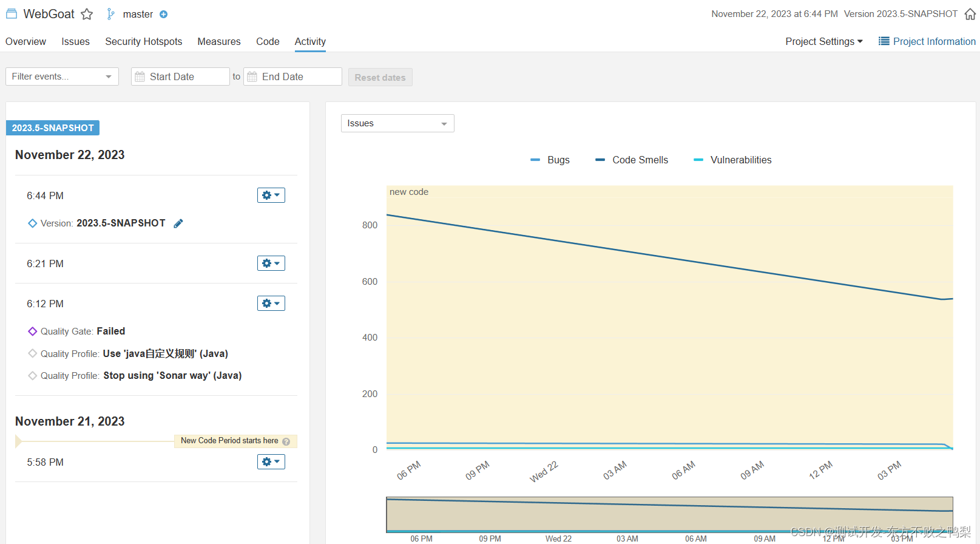Click the 'Quality Gate: Failed' event text
This screenshot has width=980, height=544.
[x=83, y=331]
